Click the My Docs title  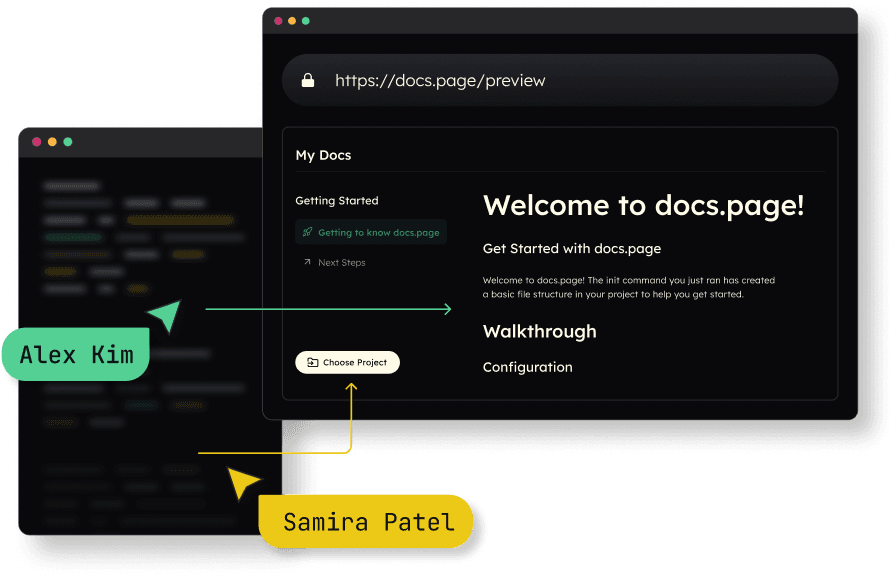[323, 155]
